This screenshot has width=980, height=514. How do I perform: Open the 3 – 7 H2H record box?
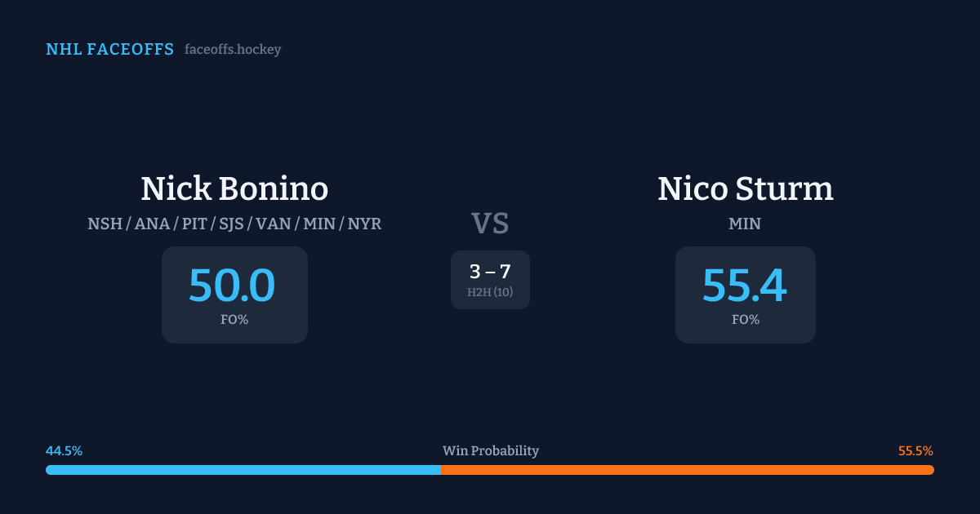pos(490,280)
